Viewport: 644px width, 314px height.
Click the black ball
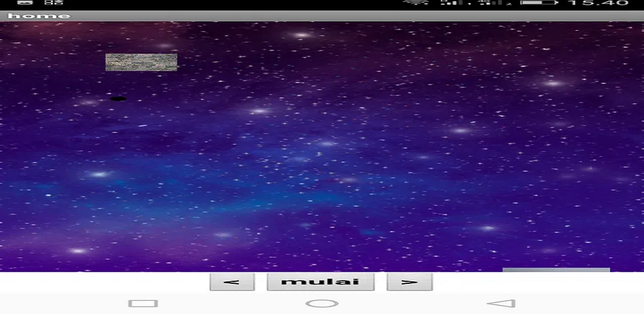(118, 99)
